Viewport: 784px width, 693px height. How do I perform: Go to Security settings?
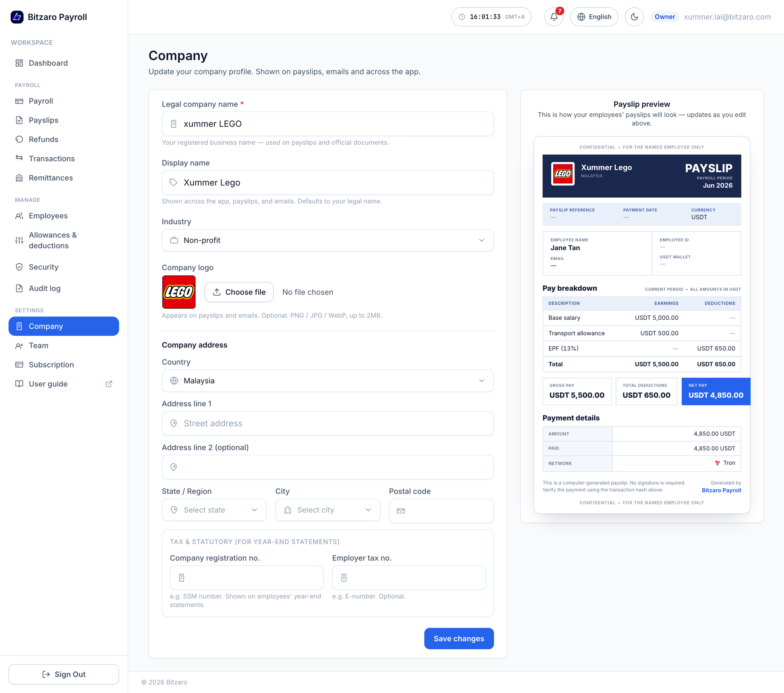tap(64, 267)
